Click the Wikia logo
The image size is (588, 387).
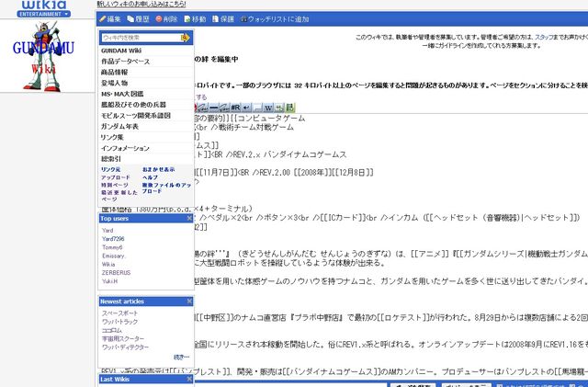pyautogui.click(x=44, y=5)
